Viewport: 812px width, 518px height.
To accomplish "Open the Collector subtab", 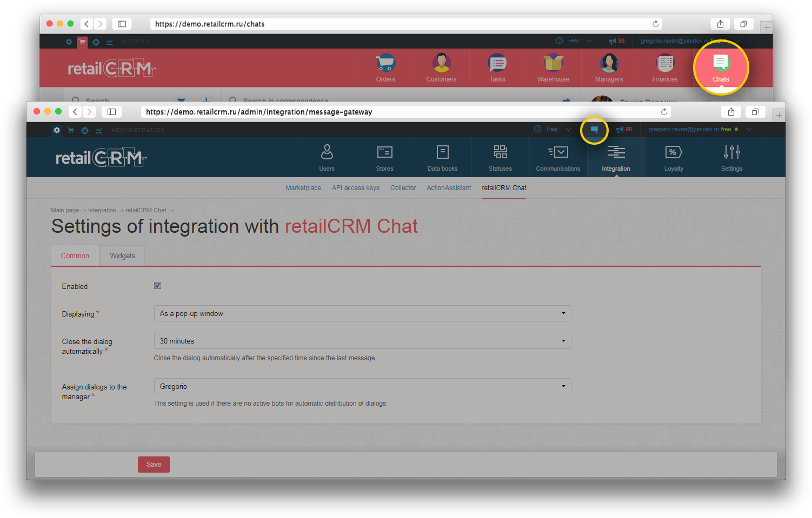I will click(x=403, y=188).
